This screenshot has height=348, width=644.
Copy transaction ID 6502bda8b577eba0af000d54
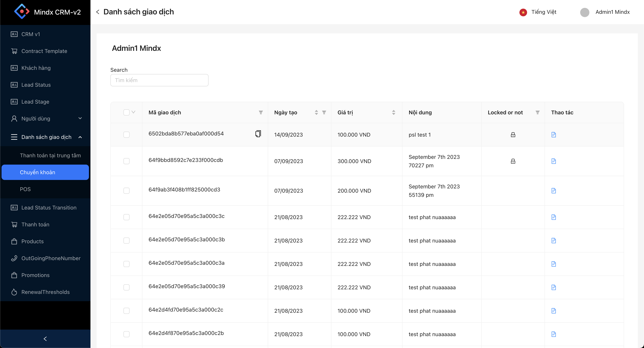click(x=258, y=134)
